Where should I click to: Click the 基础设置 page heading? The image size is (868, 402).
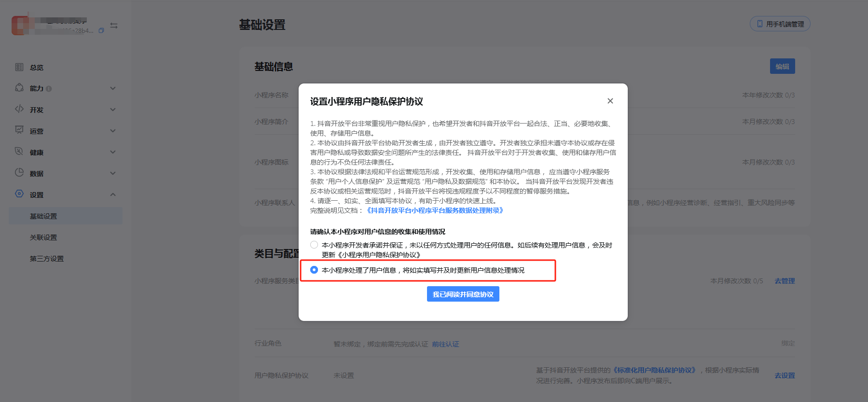262,25
